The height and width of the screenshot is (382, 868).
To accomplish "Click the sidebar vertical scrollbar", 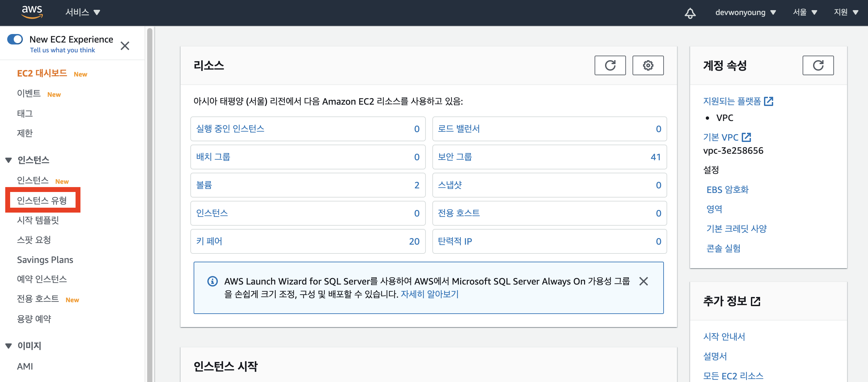I will click(x=149, y=202).
